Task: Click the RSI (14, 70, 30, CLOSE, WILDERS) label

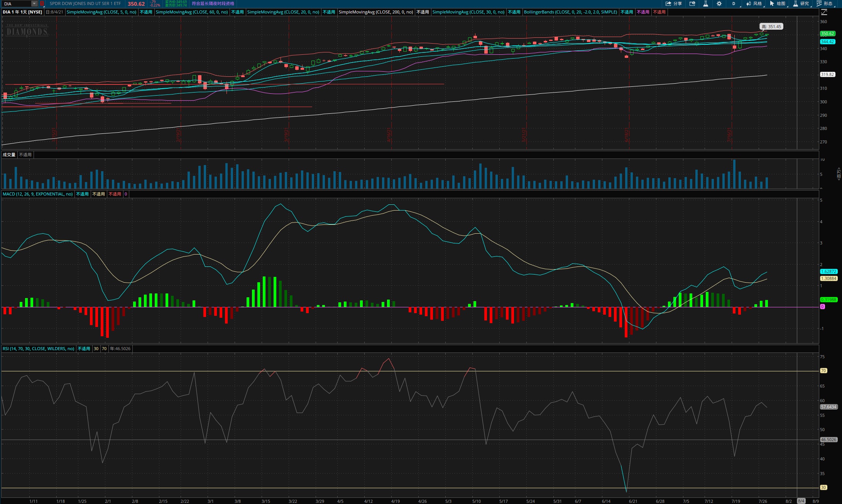Action: pos(38,349)
